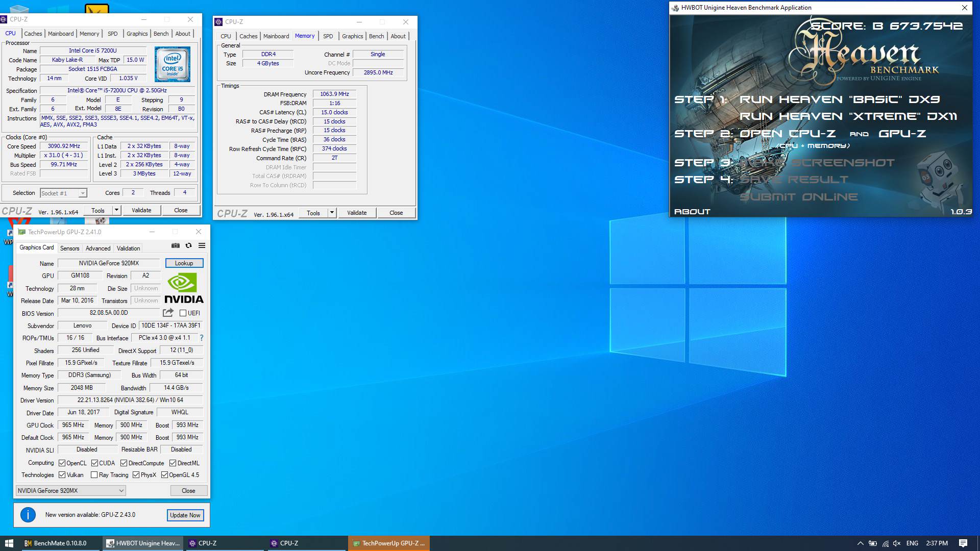This screenshot has height=551, width=980.
Task: Run Heaven "Basic" DX9 benchmark
Action: coord(840,99)
